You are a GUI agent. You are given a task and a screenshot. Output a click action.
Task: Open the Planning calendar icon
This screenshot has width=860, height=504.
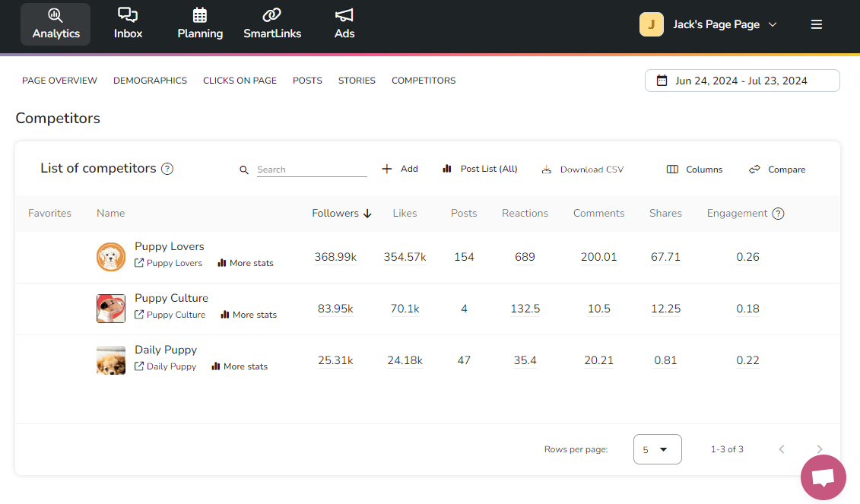tap(199, 15)
